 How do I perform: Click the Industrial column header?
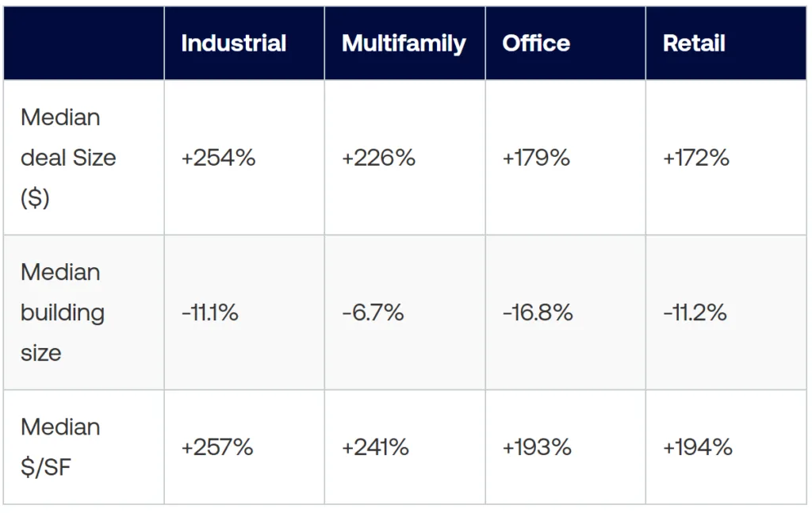234,44
